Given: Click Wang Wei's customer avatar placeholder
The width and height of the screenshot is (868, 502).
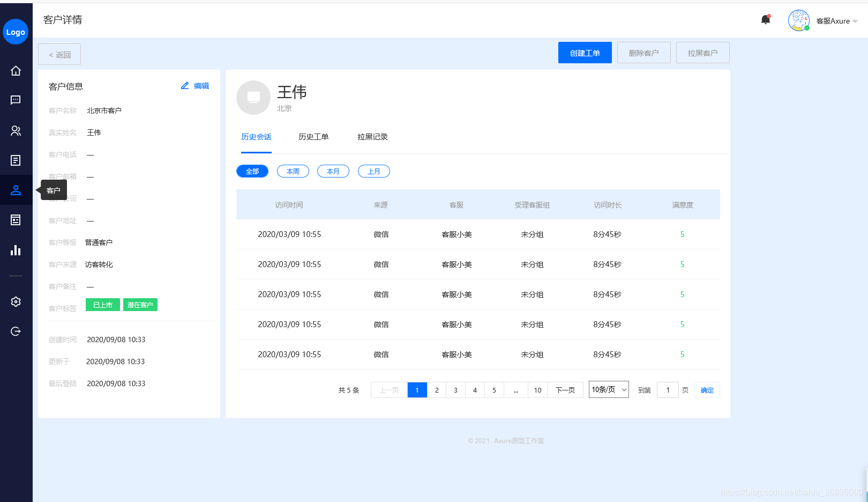Looking at the screenshot, I should [x=253, y=98].
